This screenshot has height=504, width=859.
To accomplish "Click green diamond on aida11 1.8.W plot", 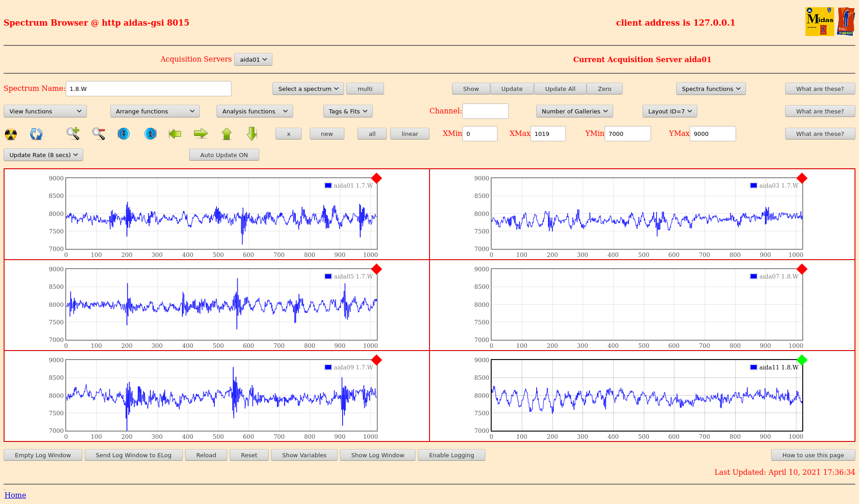I will click(x=802, y=360).
